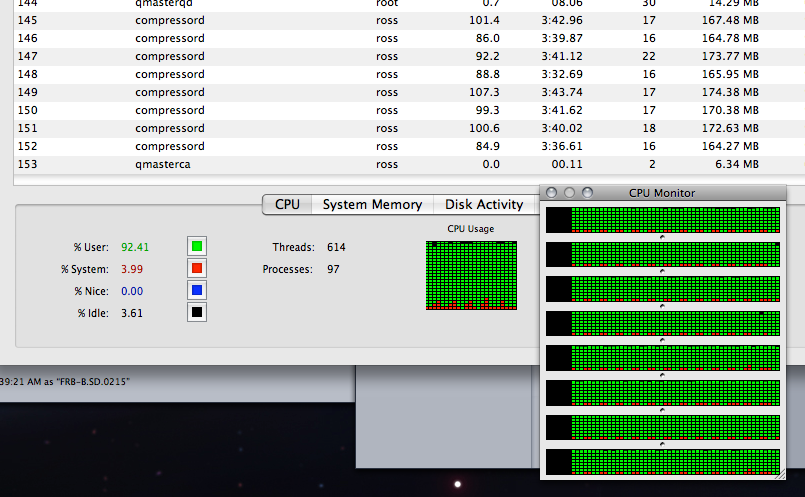Click the 3:42.96 CPU time cell

click(x=562, y=21)
